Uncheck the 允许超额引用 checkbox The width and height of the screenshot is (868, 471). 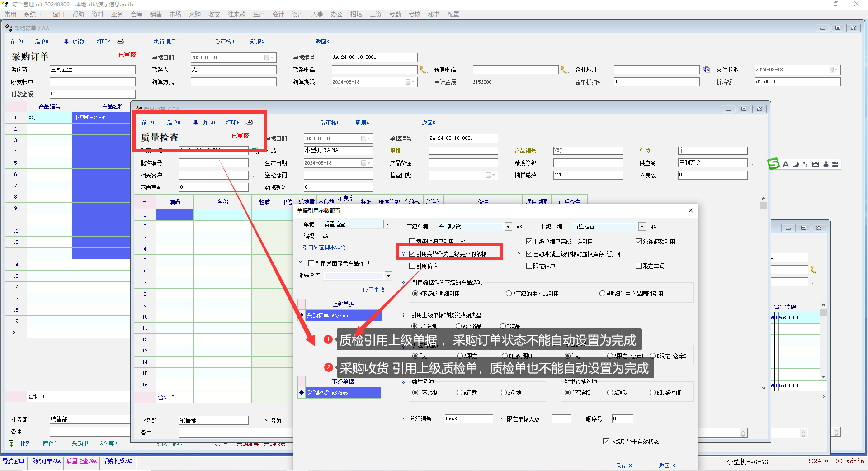click(639, 242)
